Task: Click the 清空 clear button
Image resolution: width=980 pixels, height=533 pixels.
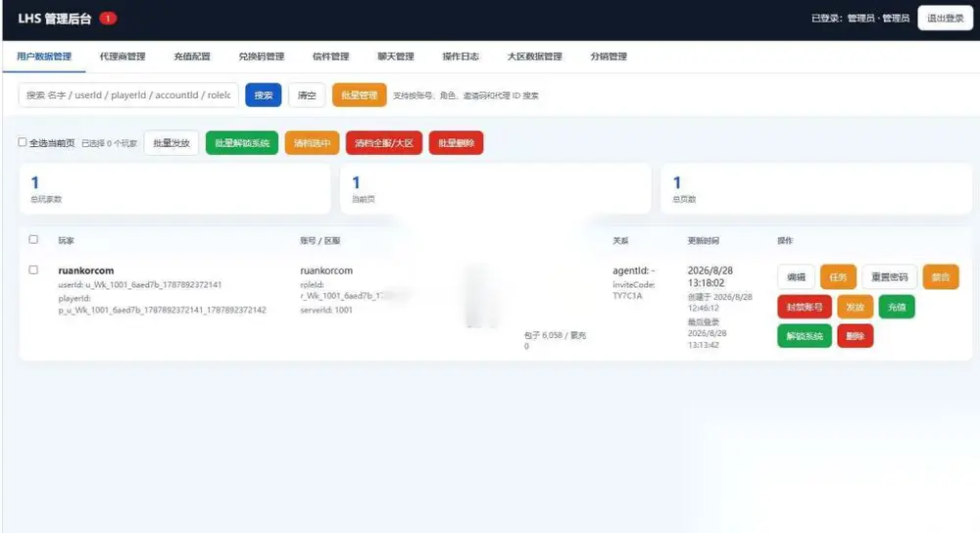Action: tap(306, 95)
